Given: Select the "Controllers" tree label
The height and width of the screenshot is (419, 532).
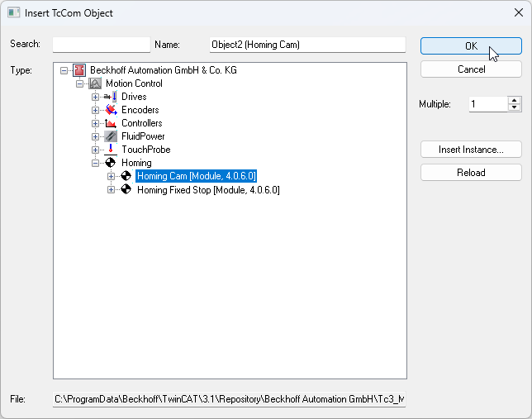Looking at the screenshot, I should tap(142, 123).
